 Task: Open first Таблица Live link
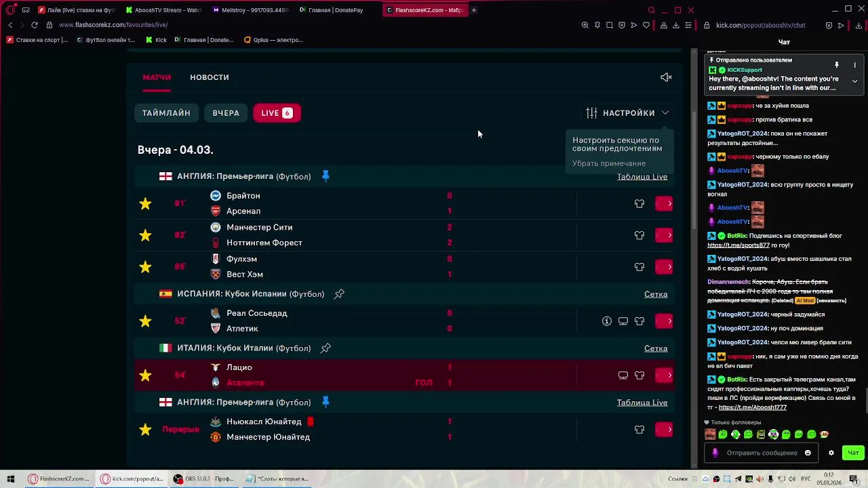pyautogui.click(x=642, y=177)
